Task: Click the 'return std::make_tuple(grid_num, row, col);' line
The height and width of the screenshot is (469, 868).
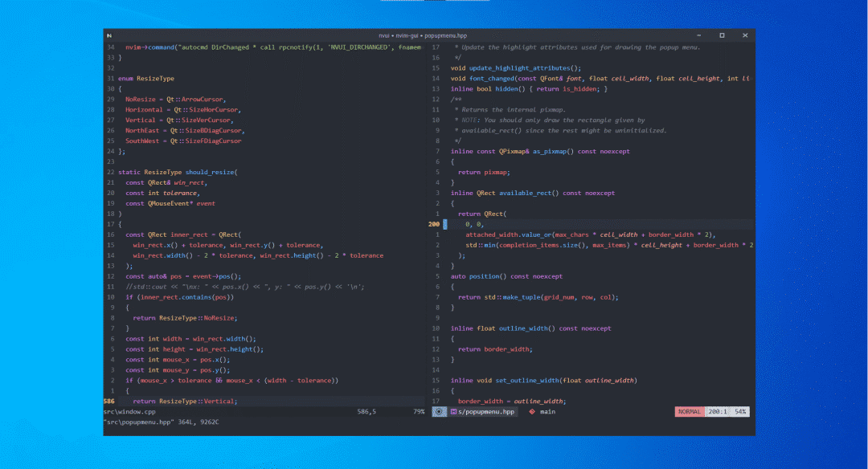Action: (538, 297)
